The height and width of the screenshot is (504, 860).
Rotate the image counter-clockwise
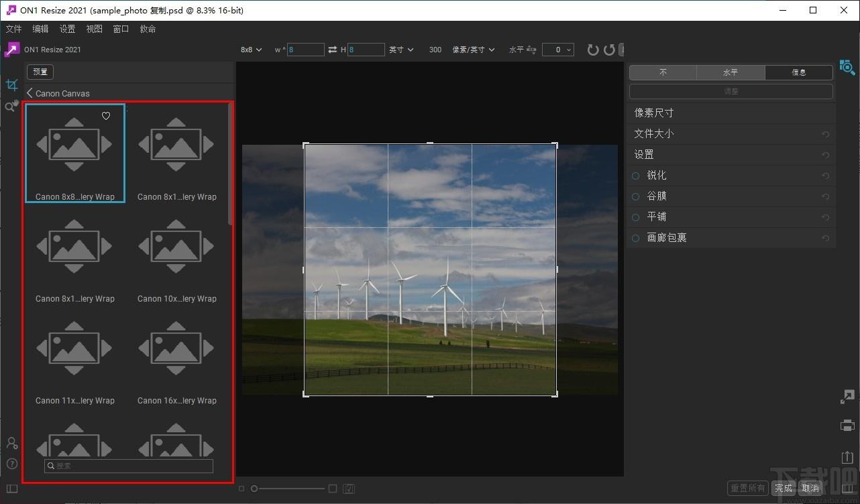click(x=609, y=50)
